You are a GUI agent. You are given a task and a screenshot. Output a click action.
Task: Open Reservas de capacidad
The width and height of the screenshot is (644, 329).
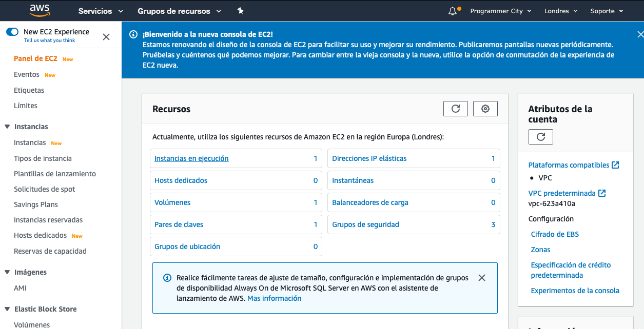pos(50,251)
